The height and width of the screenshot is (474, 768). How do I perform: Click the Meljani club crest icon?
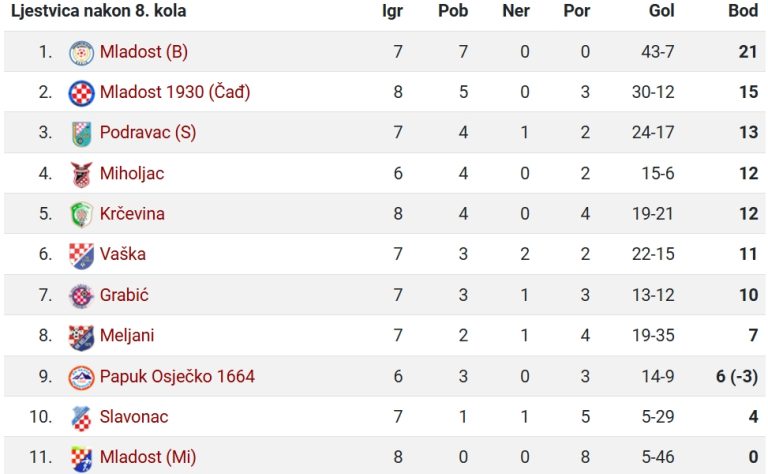[81, 337]
